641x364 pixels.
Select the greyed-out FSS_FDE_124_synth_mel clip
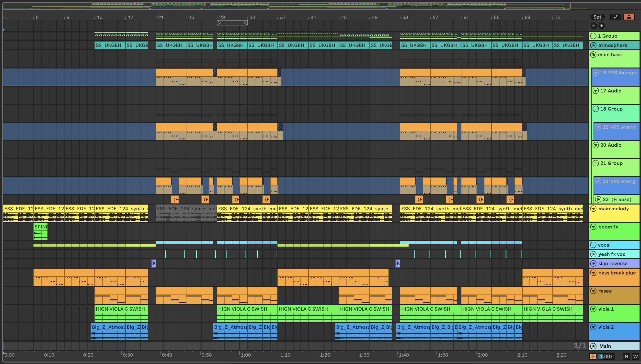[x=186, y=213]
